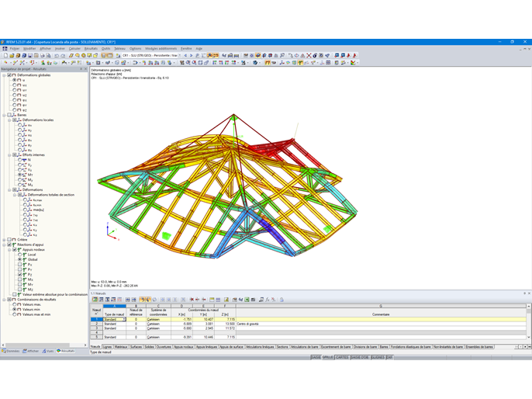
Task: Open the CR1 load case dropdown
Action: 180,55
